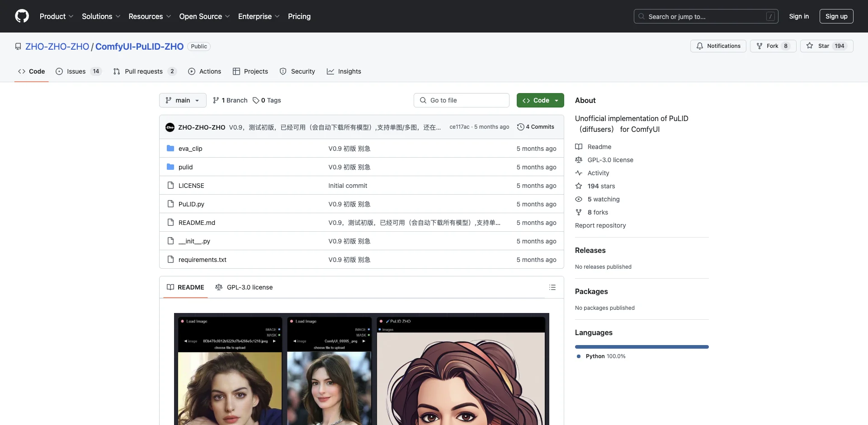Click the requirements.txt file icon
Image resolution: width=868 pixels, height=425 pixels.
pyautogui.click(x=170, y=260)
